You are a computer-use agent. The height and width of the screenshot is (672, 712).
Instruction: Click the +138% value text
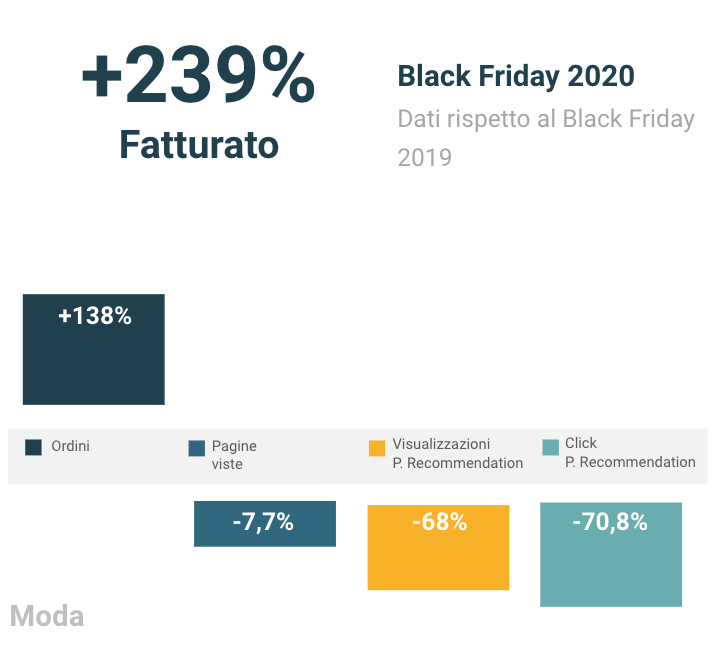[95, 316]
